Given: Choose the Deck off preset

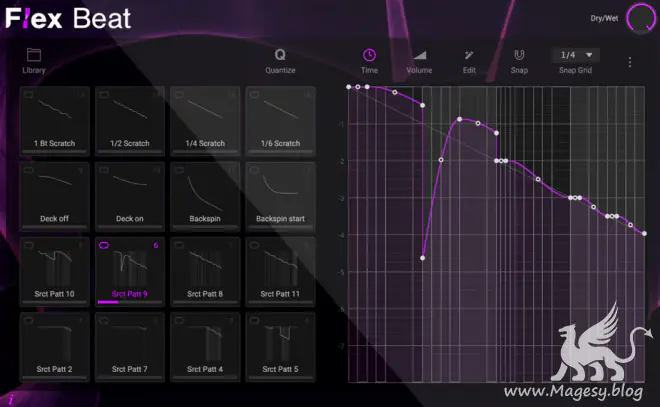Looking at the screenshot, I should coord(55,196).
